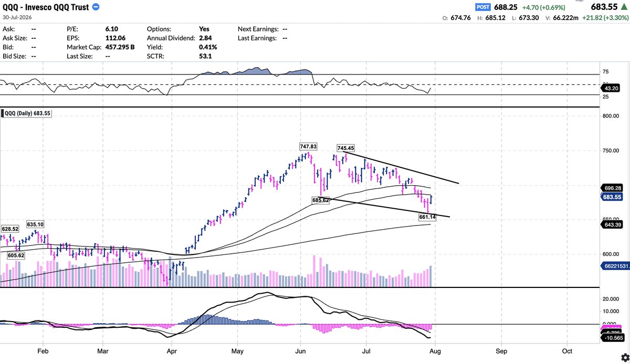Click the POST session badge
Image resolution: width=630 pixels, height=364 pixels.
point(484,7)
